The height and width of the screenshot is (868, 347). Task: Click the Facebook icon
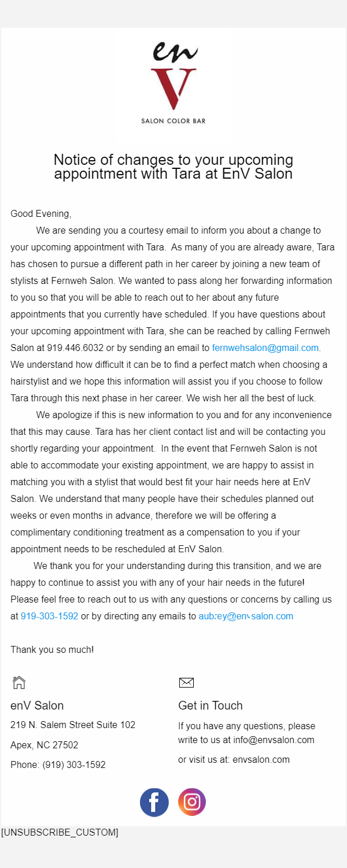[x=154, y=803]
